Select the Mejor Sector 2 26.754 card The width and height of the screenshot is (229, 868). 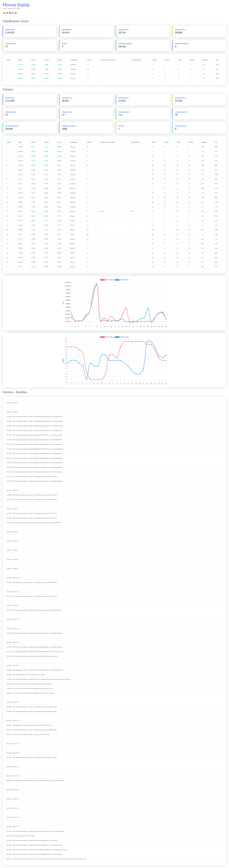(x=143, y=31)
